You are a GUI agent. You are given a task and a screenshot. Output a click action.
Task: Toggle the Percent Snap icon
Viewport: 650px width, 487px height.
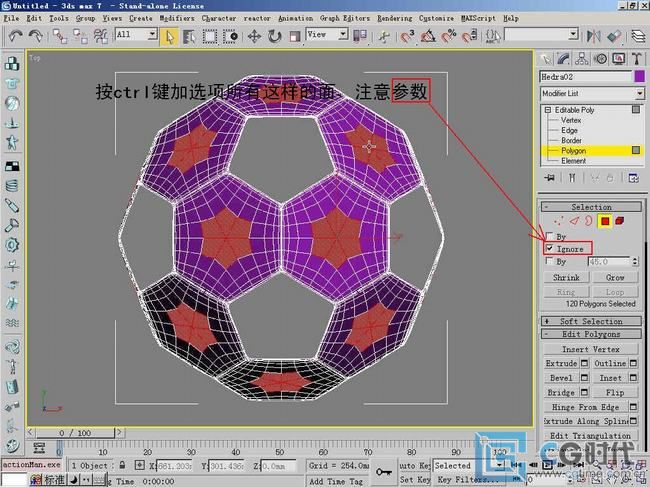[x=448, y=37]
